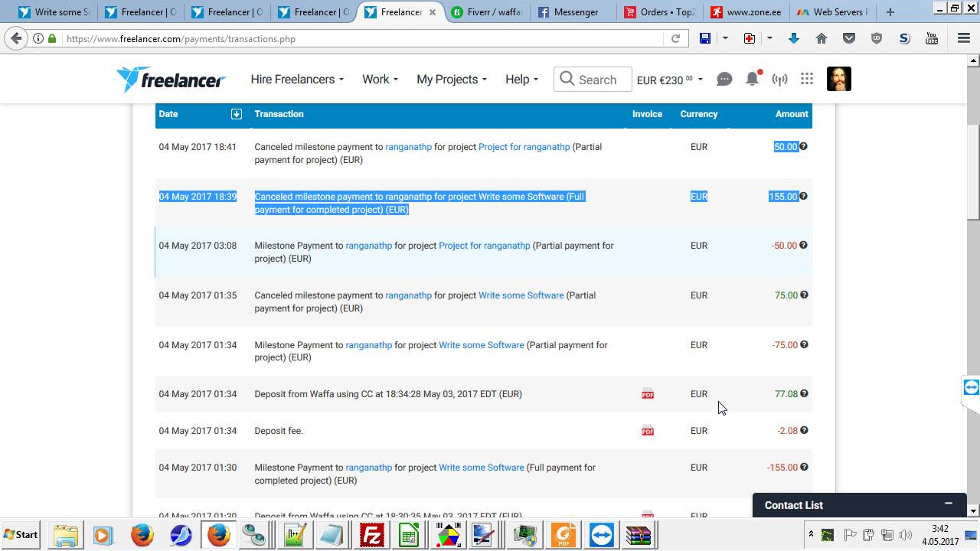Screen dimensions: 980x551
Task: Open the PDF invoice for 77.08 deposit
Action: [x=648, y=394]
